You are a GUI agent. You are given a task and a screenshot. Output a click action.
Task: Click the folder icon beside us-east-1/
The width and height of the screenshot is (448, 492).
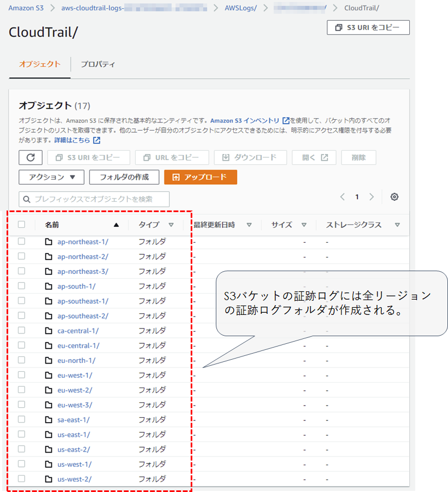click(x=49, y=435)
